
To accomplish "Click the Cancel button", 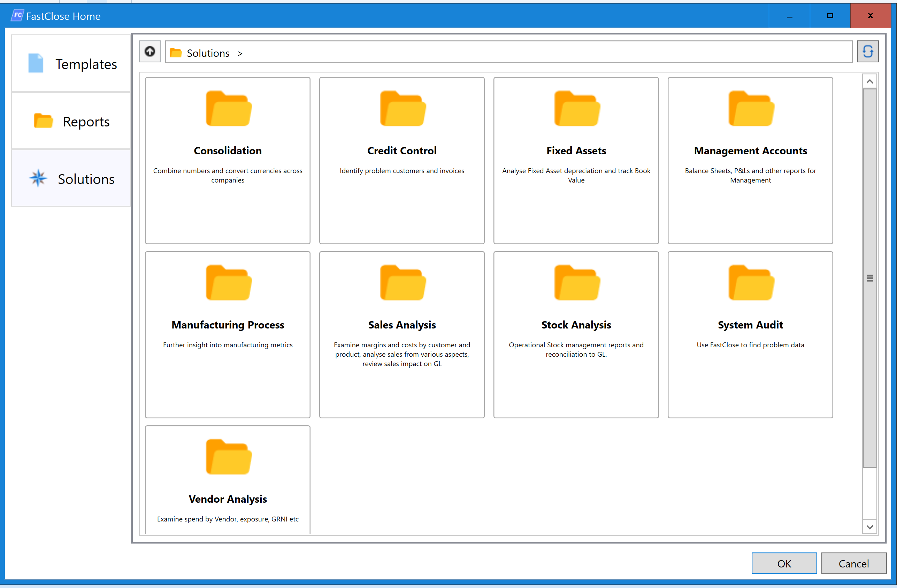I will point(854,564).
